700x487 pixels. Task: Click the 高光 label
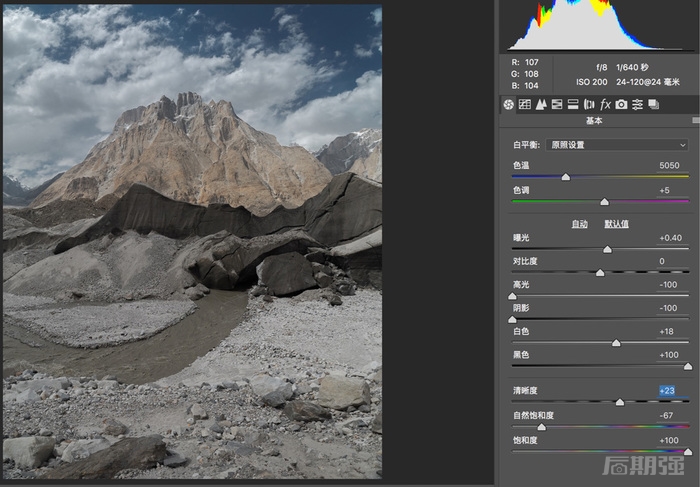(521, 285)
